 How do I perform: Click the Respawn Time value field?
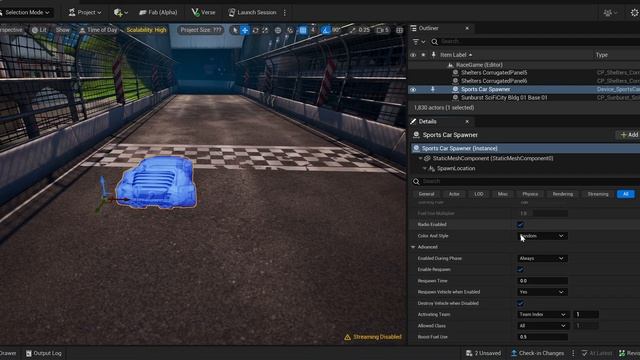click(x=542, y=281)
